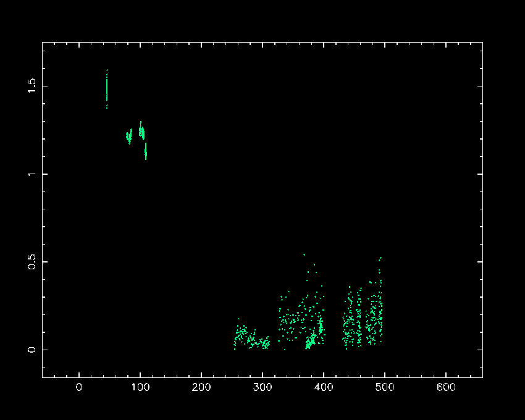Select the vertical green data streak near y 1.5

(x=107, y=89)
